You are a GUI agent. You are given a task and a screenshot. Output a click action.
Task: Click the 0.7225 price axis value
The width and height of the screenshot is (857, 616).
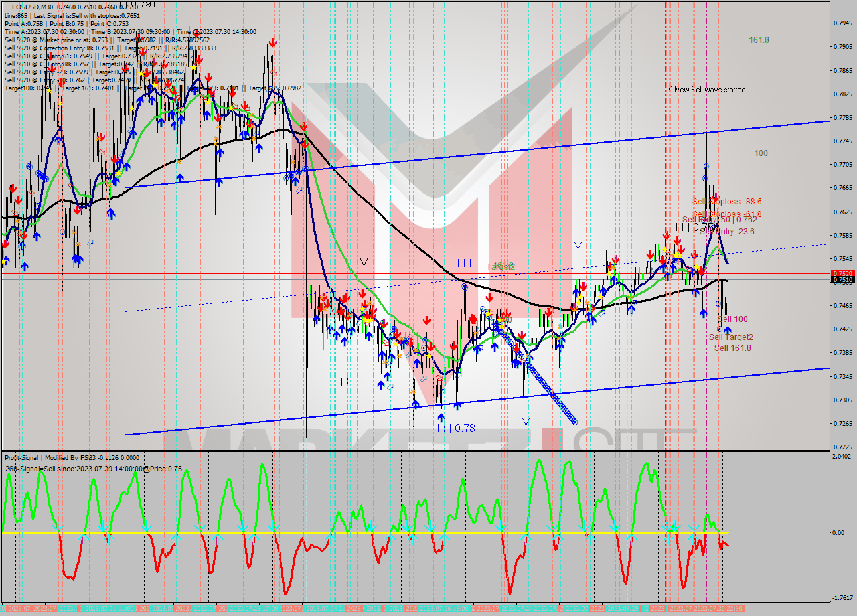(842, 447)
